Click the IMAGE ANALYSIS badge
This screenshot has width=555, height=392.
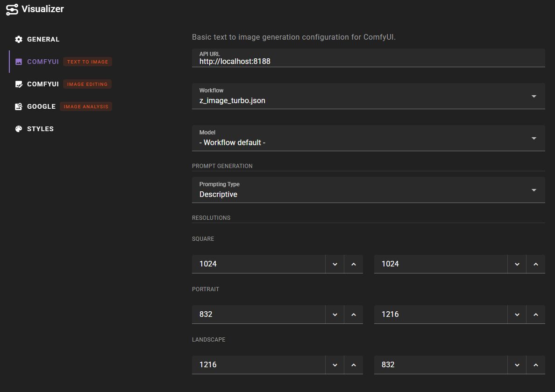pyautogui.click(x=85, y=106)
